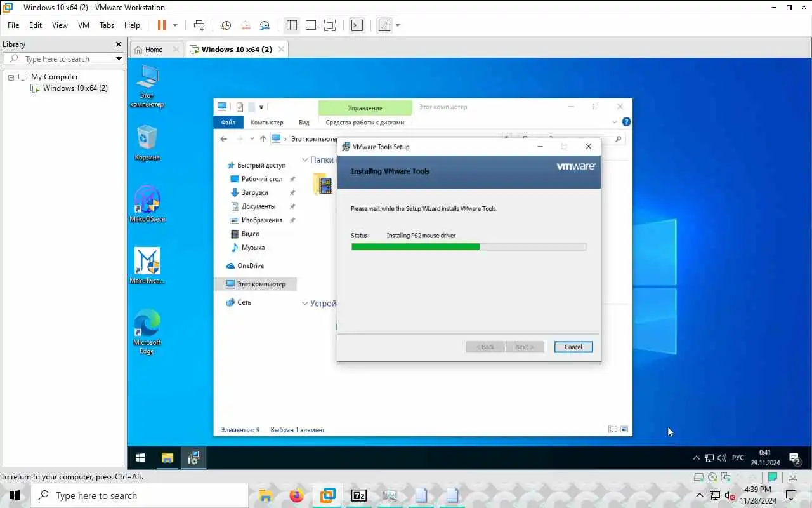The width and height of the screenshot is (812, 508).
Task: Pause (suspend) this virtual machine
Action: (161, 25)
